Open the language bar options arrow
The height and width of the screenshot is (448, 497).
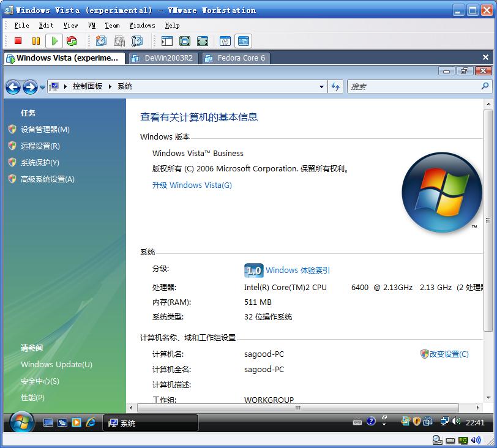pos(384,424)
